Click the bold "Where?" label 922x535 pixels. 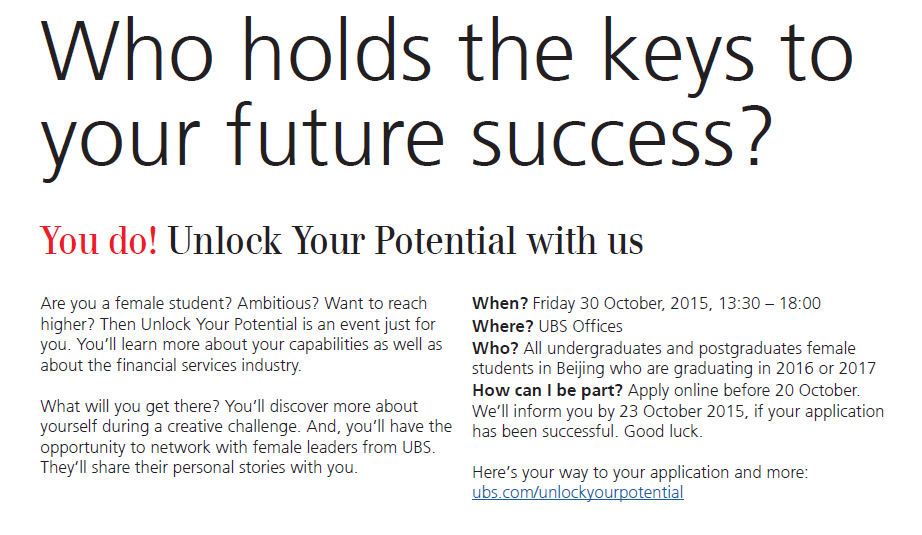click(x=503, y=326)
